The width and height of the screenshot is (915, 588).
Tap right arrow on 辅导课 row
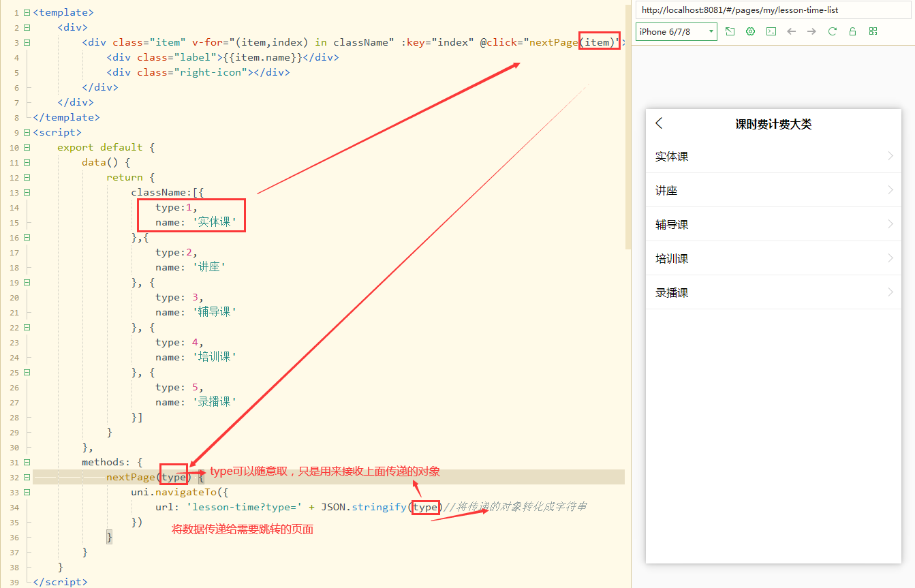[x=890, y=224]
